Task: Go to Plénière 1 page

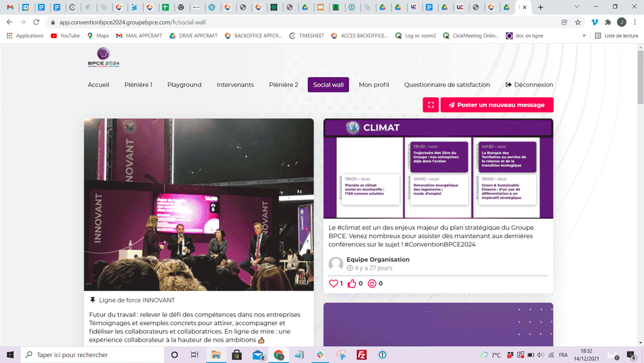Action: [138, 84]
